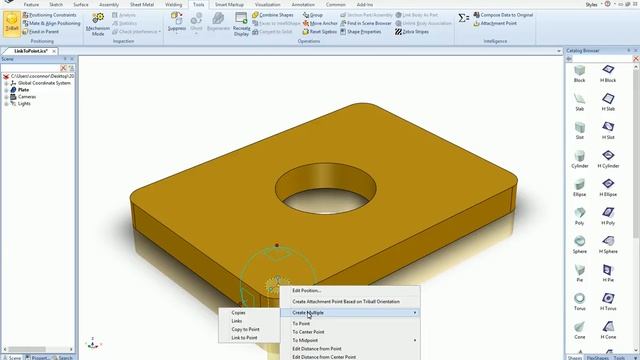Choose the Cylinder catalog shape
The height and width of the screenshot is (360, 640).
point(580,159)
